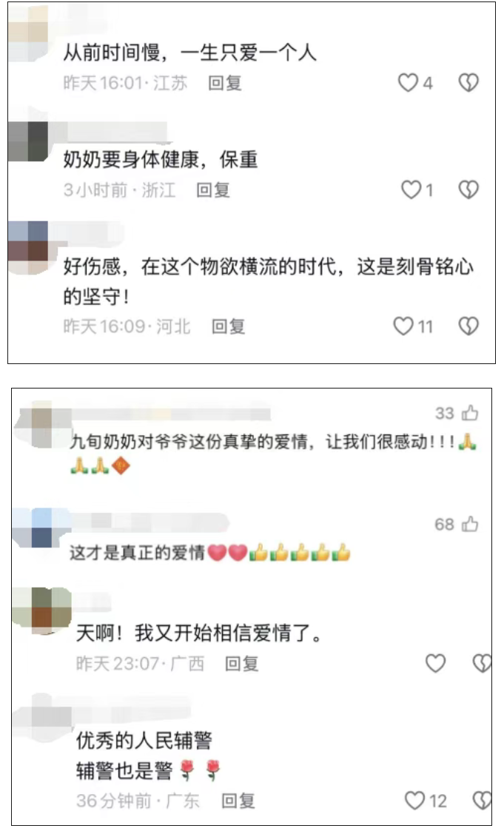Reply to the comment from 浙江

point(213,190)
